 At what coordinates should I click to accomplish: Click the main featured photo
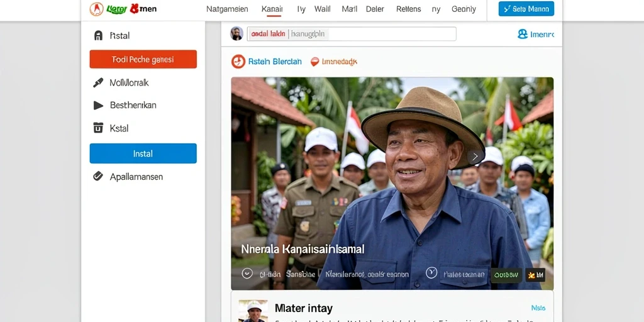pyautogui.click(x=392, y=183)
